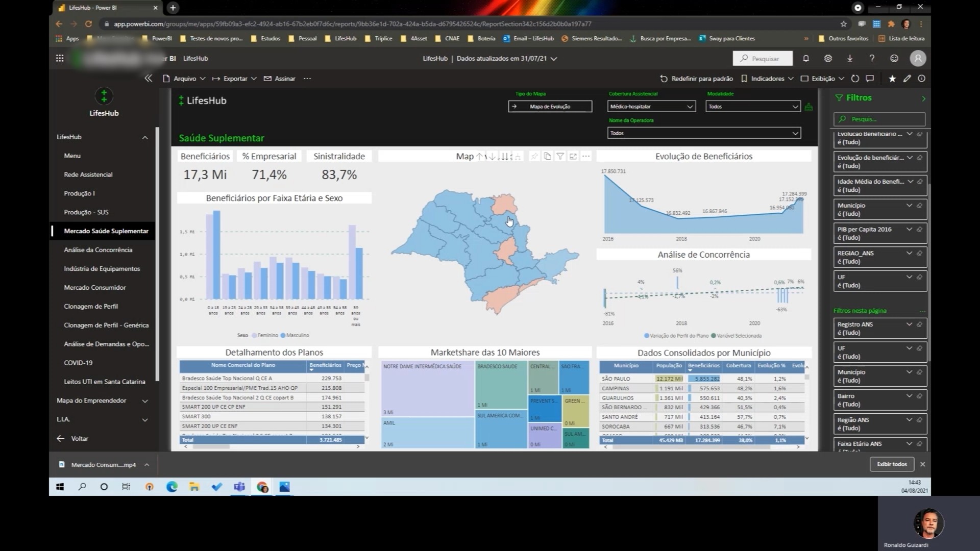Image resolution: width=980 pixels, height=551 pixels.
Task: Clear the Registro ANS filter with eraser
Action: point(919,324)
